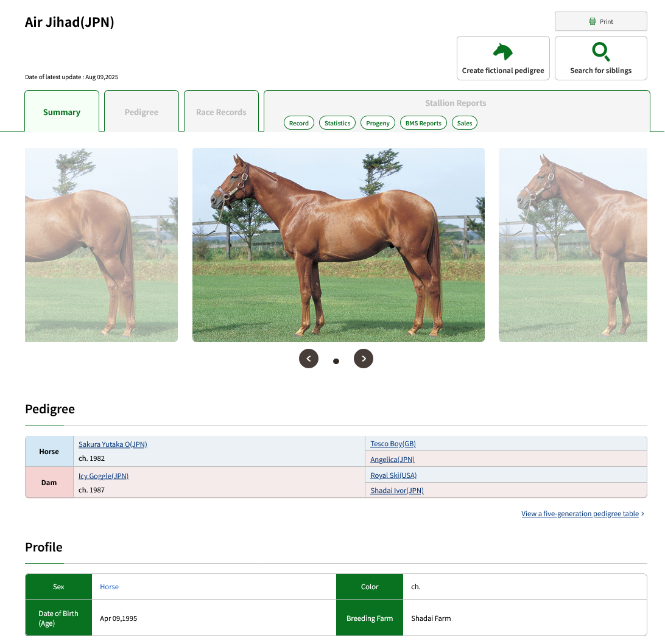Click the Print button
This screenshot has width=665, height=644.
click(600, 21)
